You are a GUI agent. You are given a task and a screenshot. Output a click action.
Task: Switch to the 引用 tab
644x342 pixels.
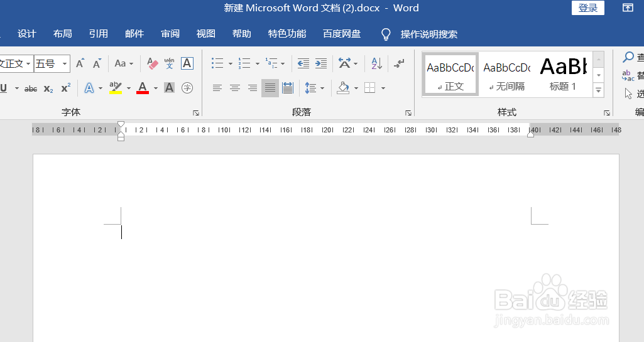coord(99,34)
